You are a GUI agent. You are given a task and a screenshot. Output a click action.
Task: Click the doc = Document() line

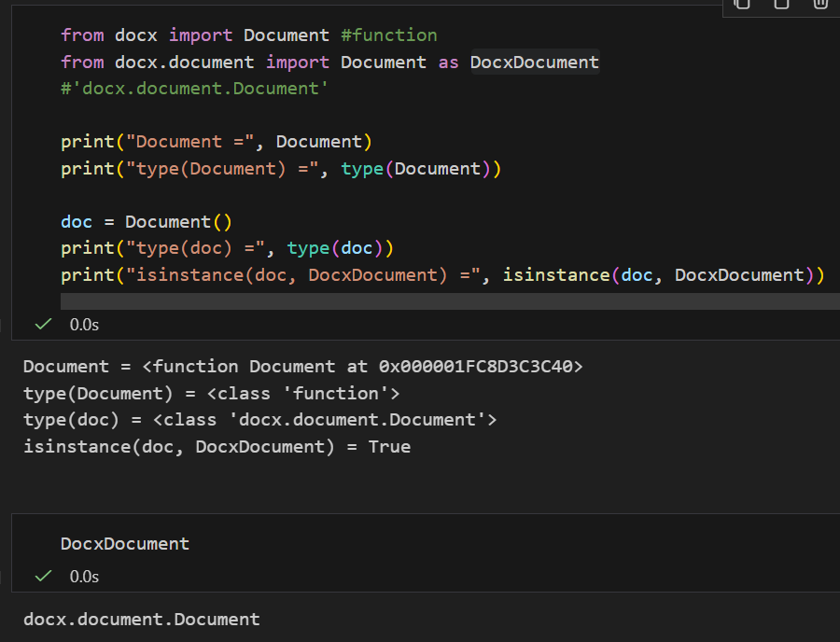[x=146, y=222]
